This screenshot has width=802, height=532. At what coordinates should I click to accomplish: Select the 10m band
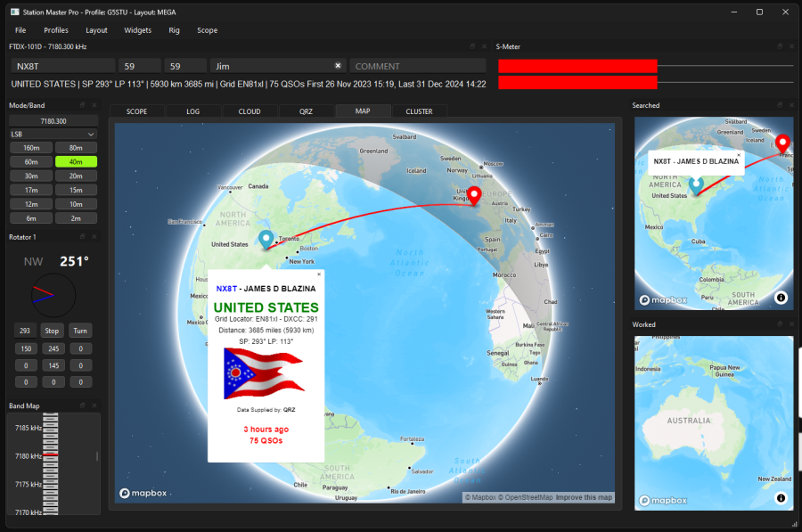76,204
